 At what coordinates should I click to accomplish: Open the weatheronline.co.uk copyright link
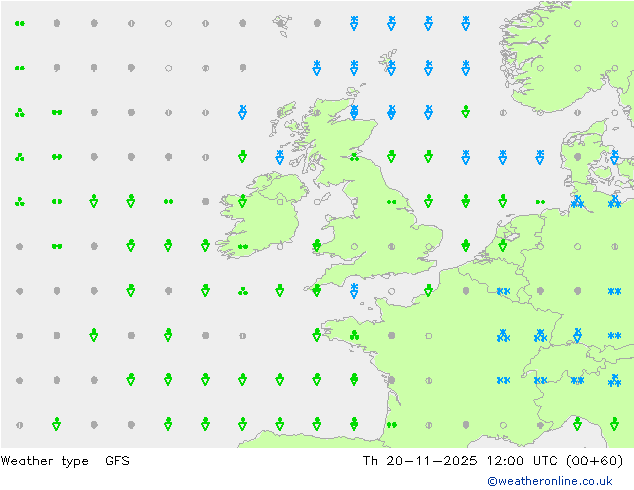point(550,481)
